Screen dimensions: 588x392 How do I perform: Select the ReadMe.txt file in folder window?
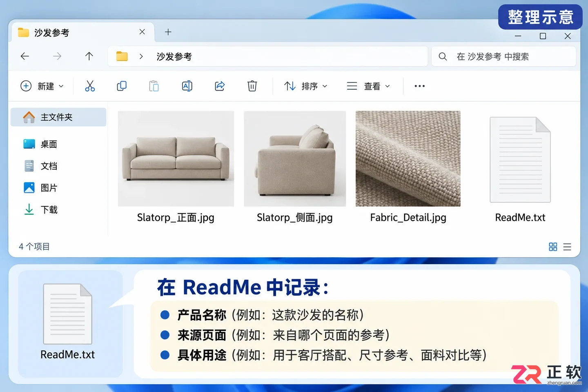(x=520, y=160)
